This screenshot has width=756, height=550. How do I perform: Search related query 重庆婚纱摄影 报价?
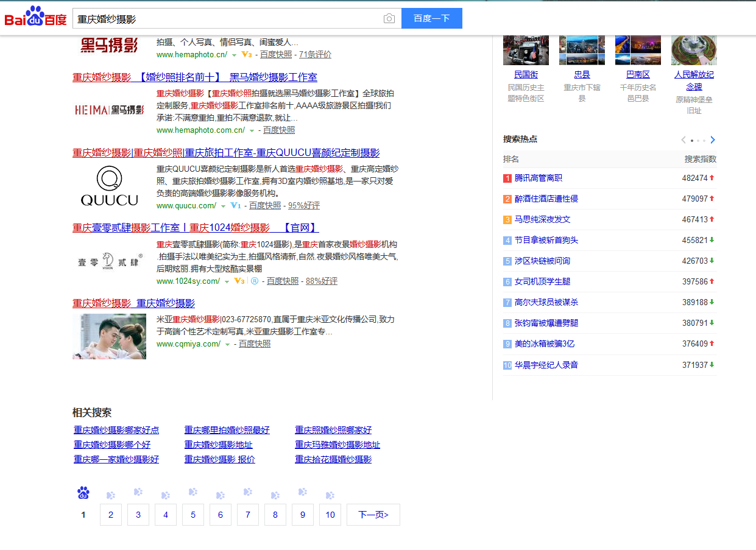pos(220,459)
